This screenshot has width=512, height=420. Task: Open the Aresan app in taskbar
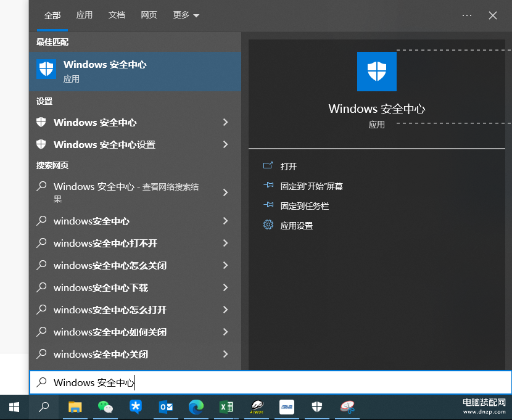257,407
